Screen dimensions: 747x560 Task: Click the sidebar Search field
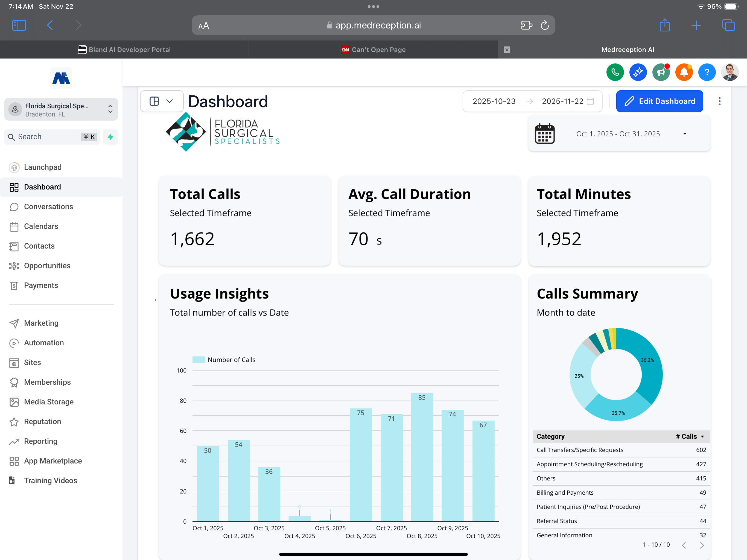point(52,137)
